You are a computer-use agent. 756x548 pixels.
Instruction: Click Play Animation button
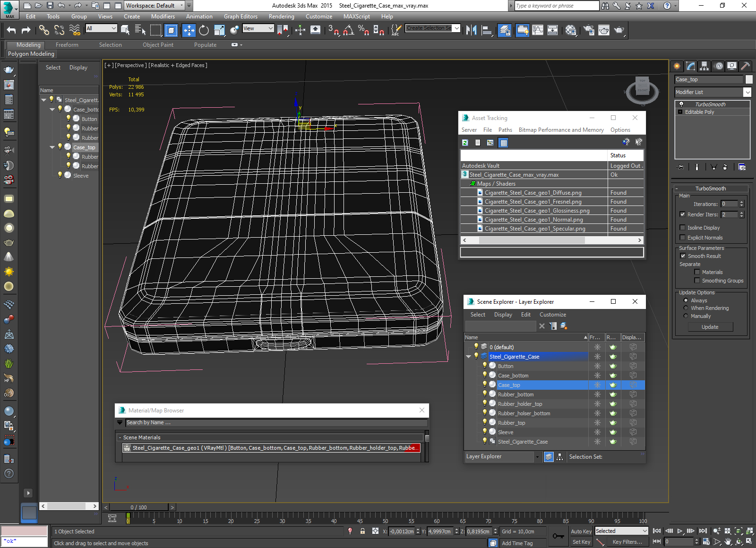tap(680, 531)
